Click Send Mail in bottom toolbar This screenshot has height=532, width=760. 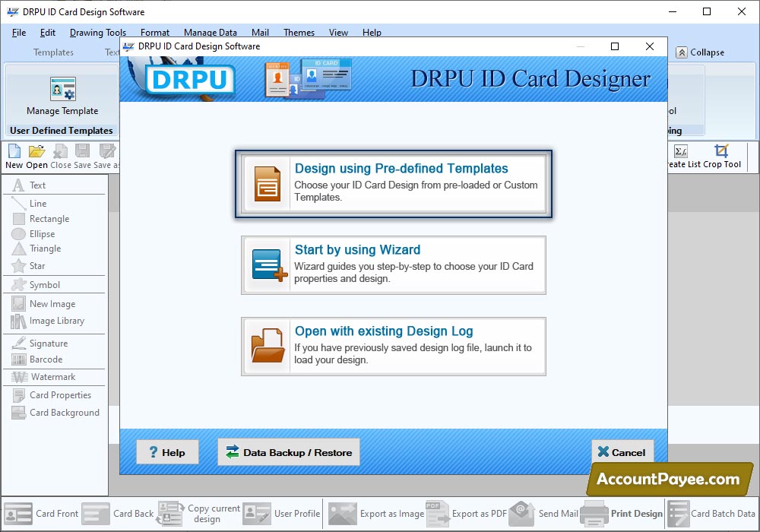pyautogui.click(x=543, y=514)
